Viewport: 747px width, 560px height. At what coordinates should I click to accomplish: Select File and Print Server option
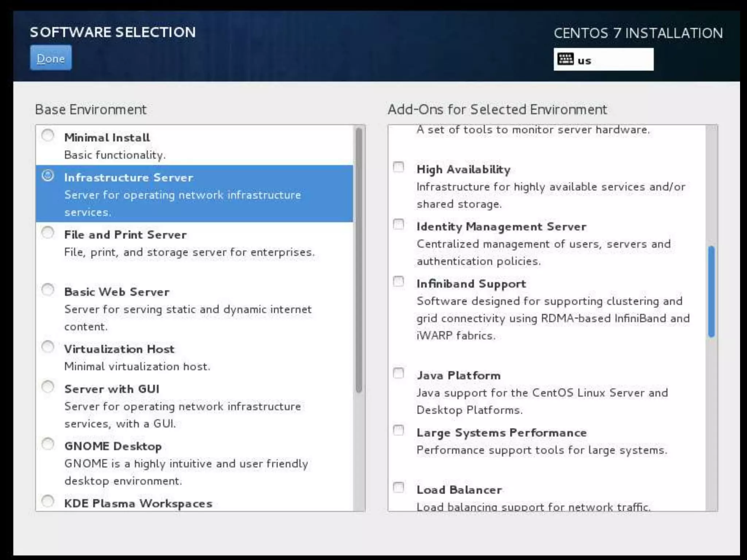(x=48, y=233)
